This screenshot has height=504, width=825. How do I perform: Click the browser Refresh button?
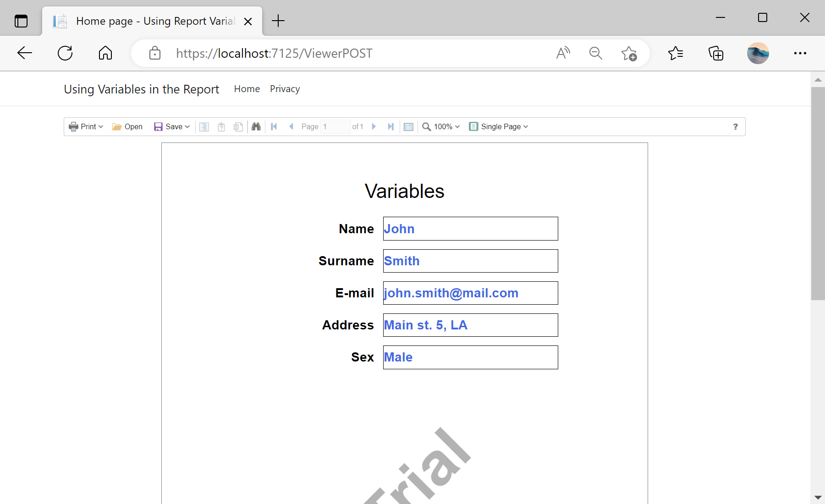click(x=65, y=53)
